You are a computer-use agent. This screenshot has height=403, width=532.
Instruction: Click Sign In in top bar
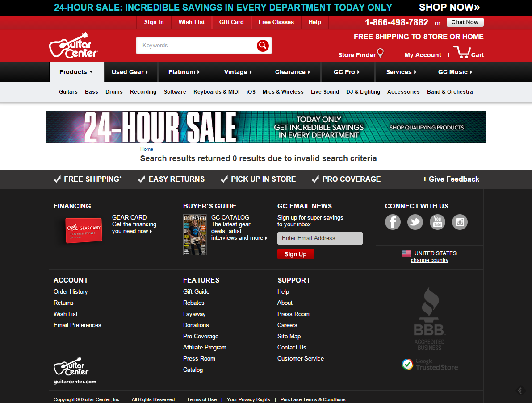pyautogui.click(x=154, y=22)
